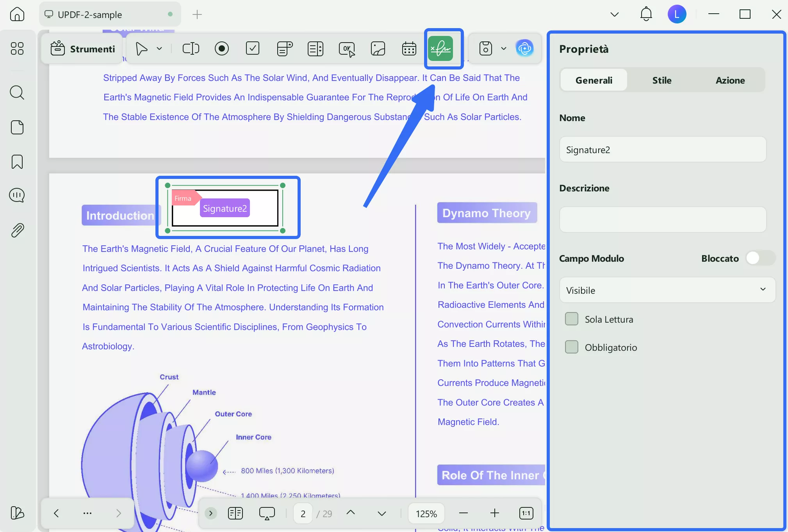Select the date field tool
Viewport: 788px width, 532px height.
409,49
